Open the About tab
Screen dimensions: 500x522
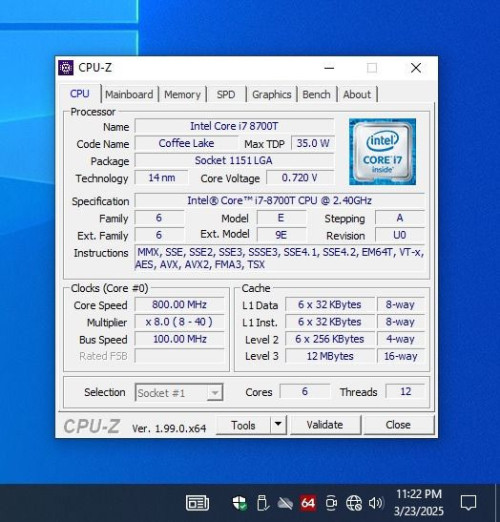coord(357,94)
